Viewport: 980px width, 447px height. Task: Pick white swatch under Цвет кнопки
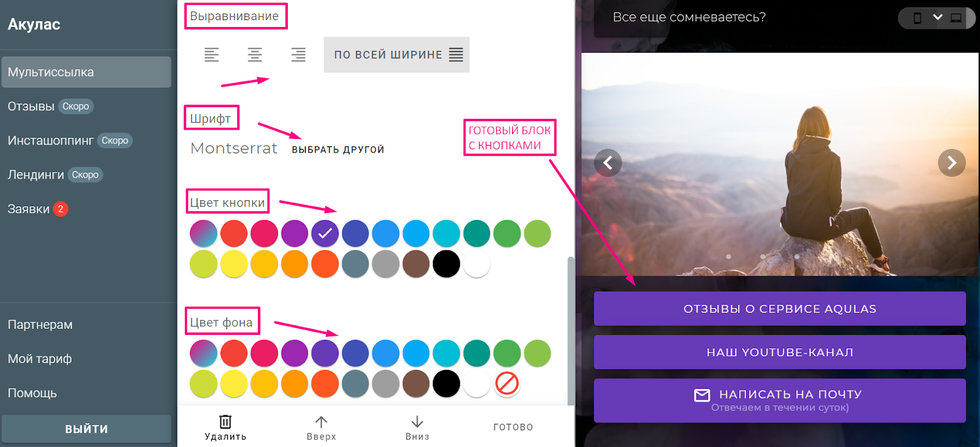point(477,264)
